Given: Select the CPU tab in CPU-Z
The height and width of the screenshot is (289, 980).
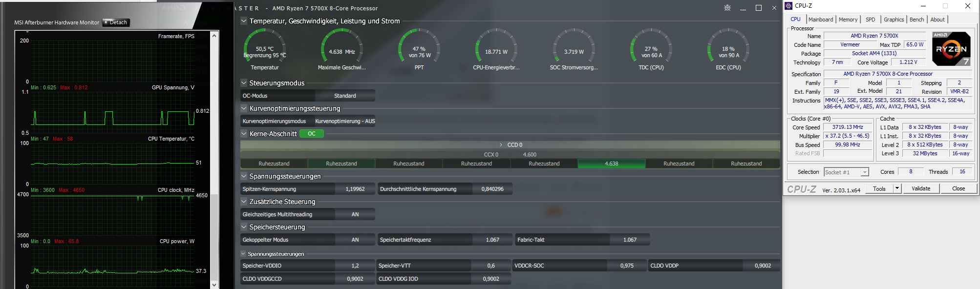Looking at the screenshot, I should click(795, 19).
